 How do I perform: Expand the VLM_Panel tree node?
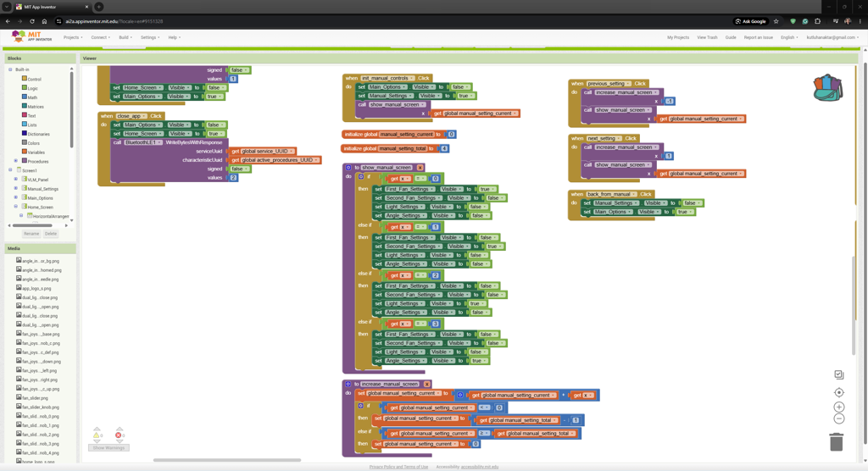[16, 180]
